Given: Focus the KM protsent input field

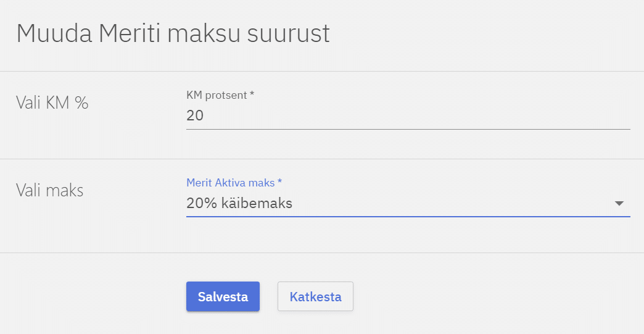Looking at the screenshot, I should [x=407, y=115].
